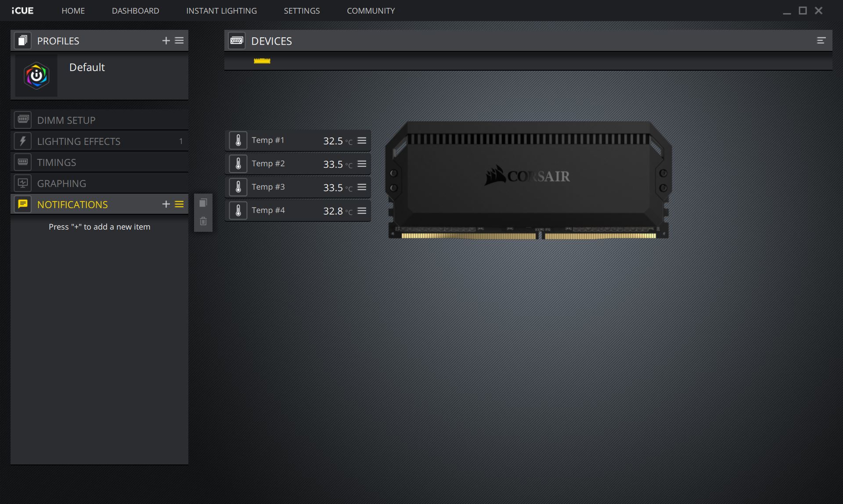Click the Corsair RAM module image

528,180
